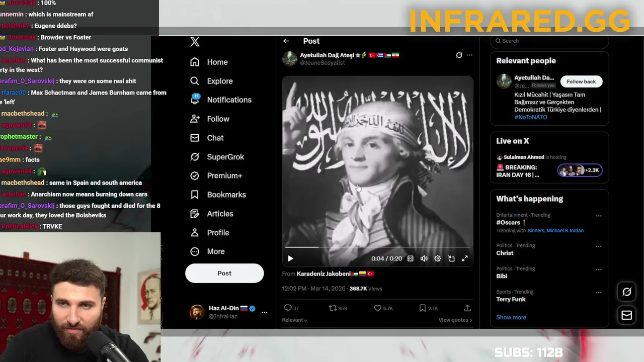
Task: Open Haz Al-Din profile avatar at bottom
Action: (x=197, y=312)
